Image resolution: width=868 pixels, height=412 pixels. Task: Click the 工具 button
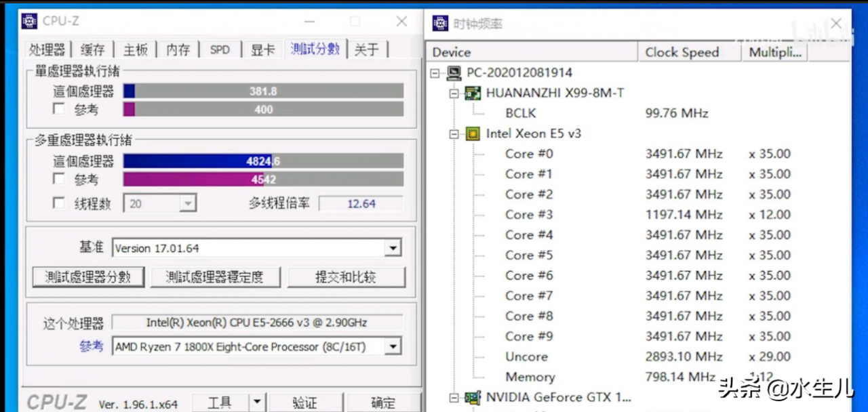pos(220,403)
